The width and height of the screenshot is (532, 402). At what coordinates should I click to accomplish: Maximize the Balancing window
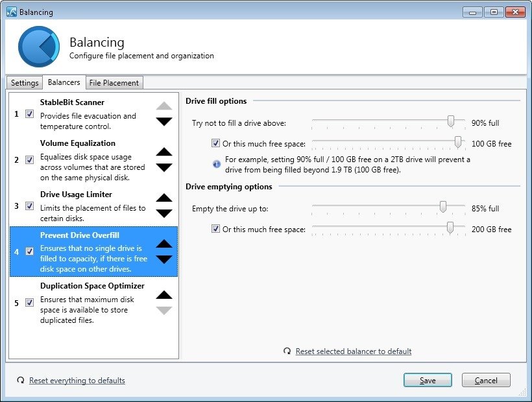(494, 12)
